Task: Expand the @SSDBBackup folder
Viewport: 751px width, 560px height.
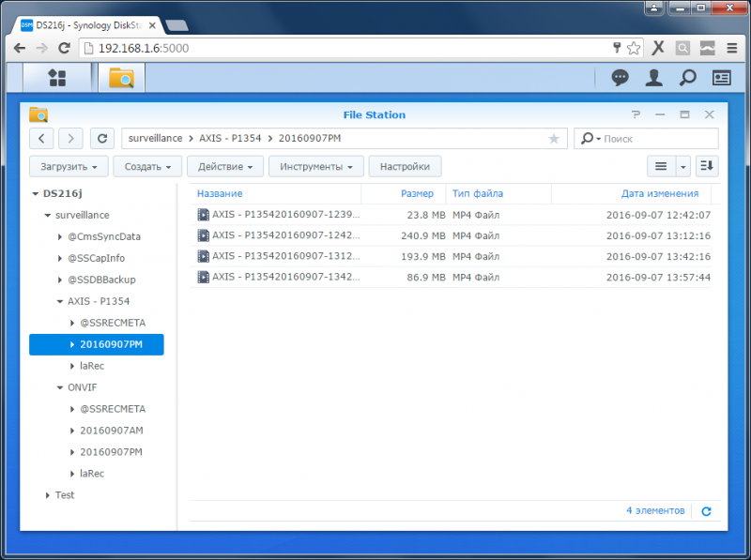Action: 60,280
